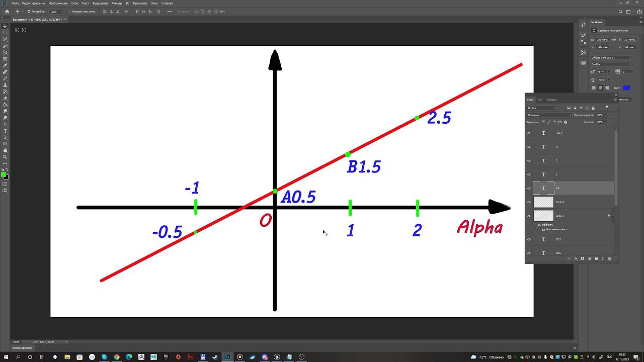Toggle the Show transform controls checkbox
644x362 pixels.
click(69, 12)
